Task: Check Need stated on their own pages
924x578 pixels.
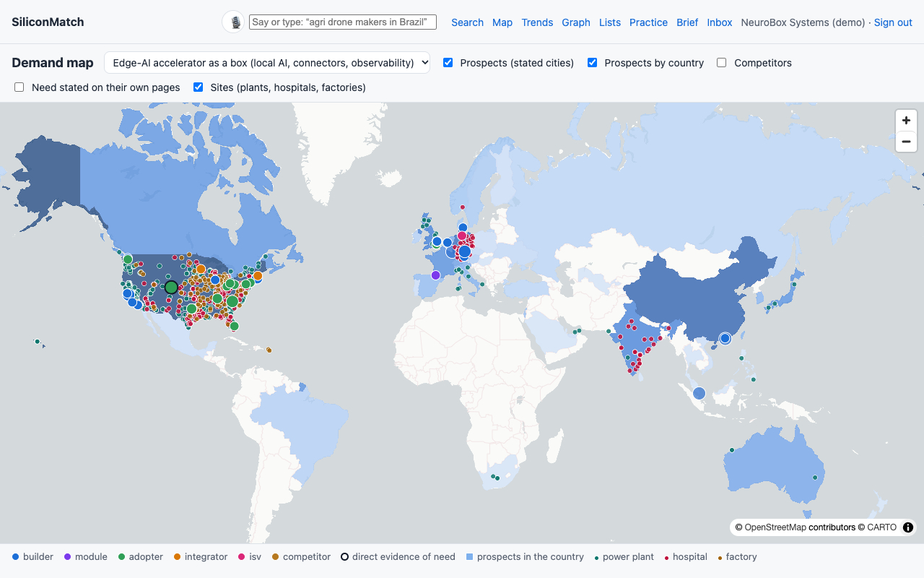Action: (19, 87)
